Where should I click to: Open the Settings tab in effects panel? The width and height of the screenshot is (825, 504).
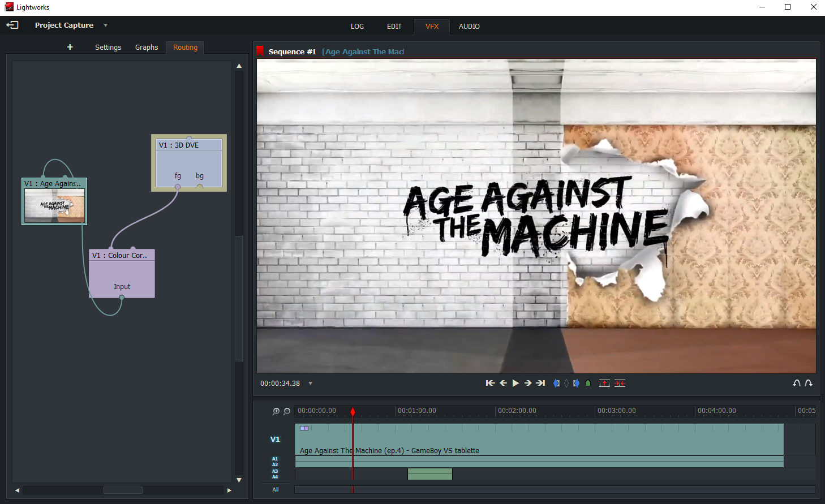[108, 48]
